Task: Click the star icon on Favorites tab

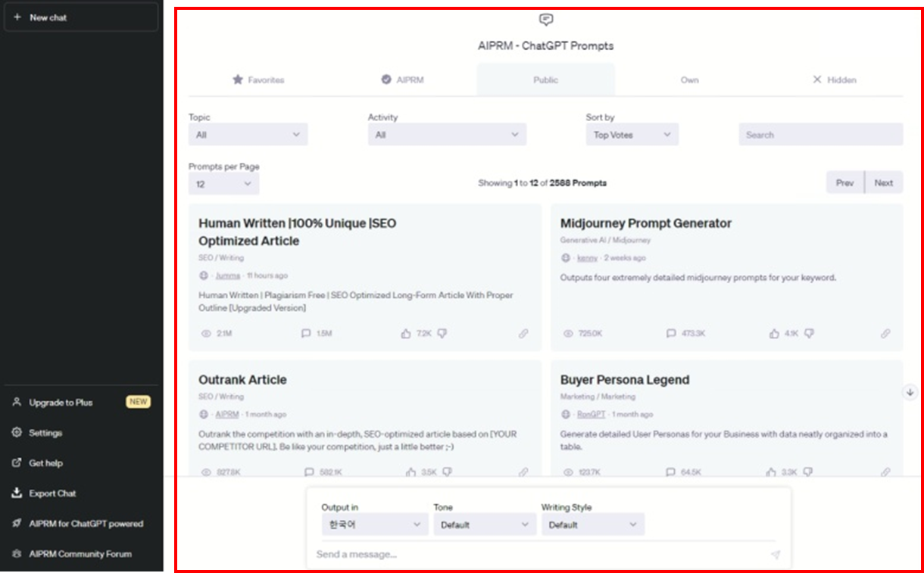Action: click(x=238, y=79)
